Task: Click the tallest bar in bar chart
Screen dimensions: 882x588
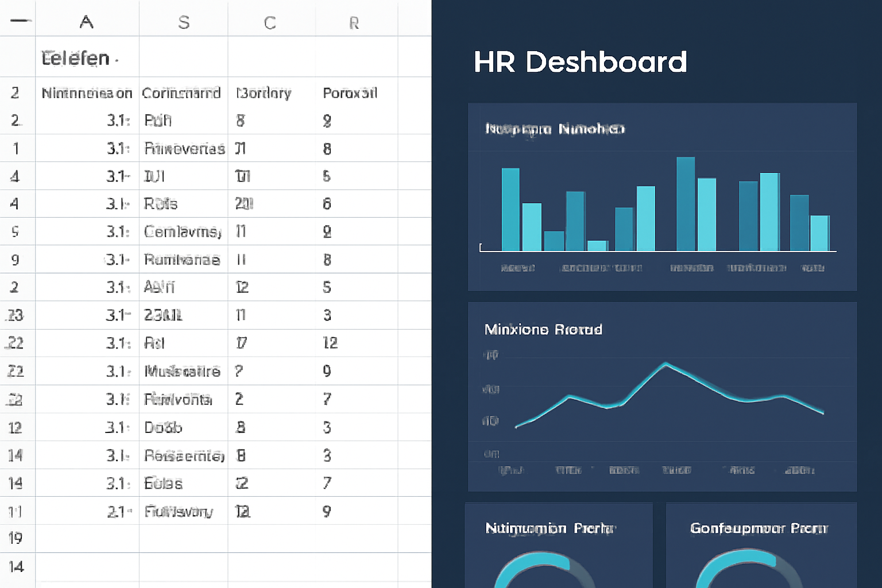Action: pos(686,204)
